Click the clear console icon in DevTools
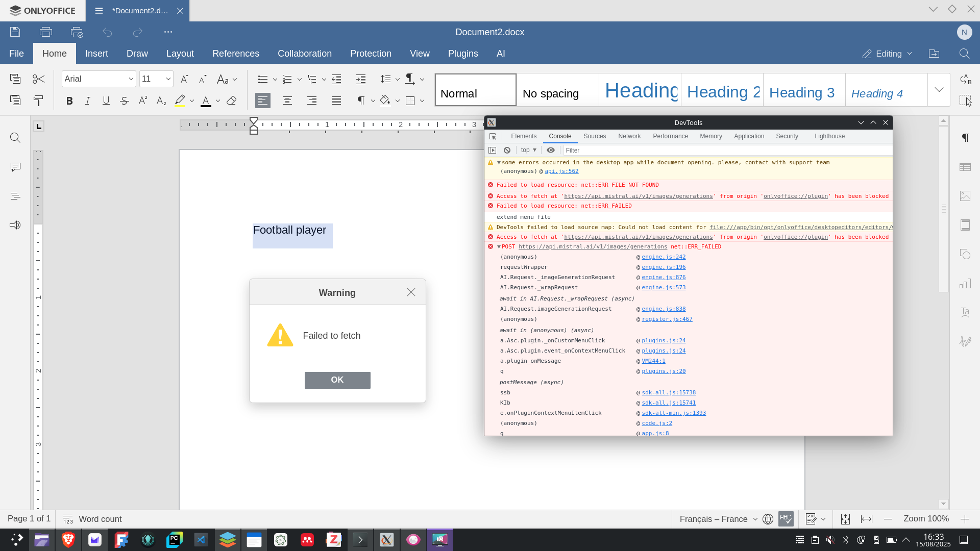 [x=507, y=150]
